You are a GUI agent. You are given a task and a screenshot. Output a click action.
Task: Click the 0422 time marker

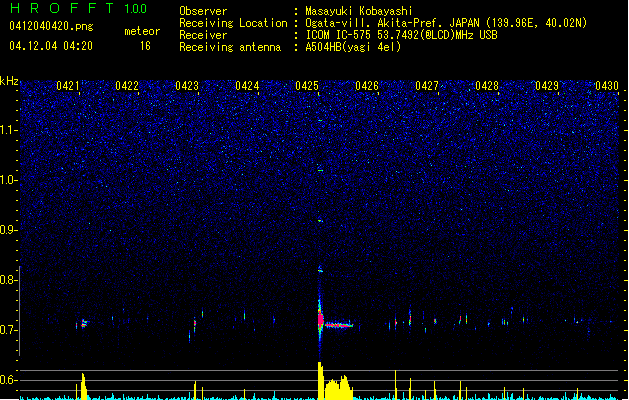pos(127,86)
